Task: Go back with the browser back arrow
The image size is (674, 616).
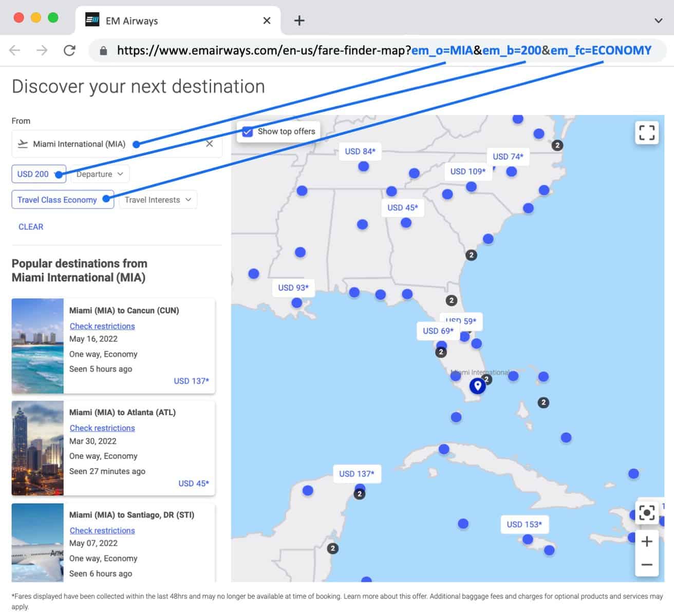Action: [x=15, y=50]
